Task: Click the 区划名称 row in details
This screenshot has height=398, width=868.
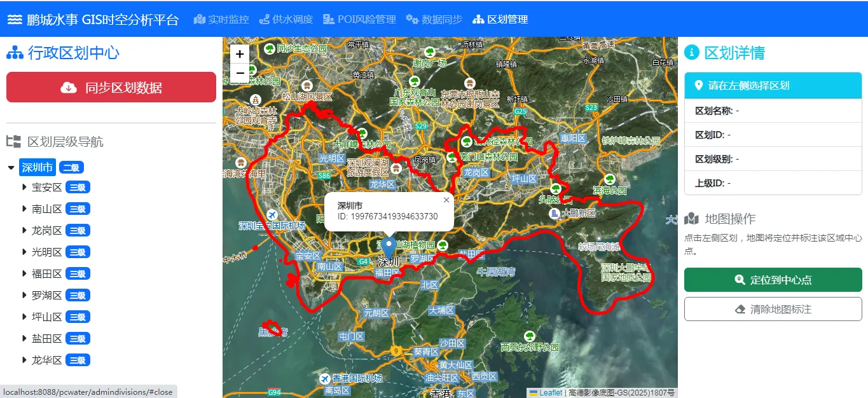Action: (773, 111)
